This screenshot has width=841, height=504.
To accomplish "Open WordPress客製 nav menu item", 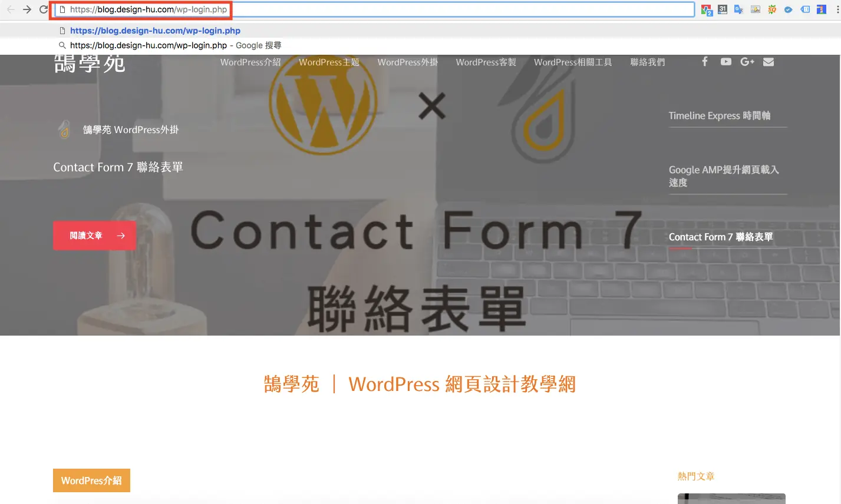I will tap(486, 62).
